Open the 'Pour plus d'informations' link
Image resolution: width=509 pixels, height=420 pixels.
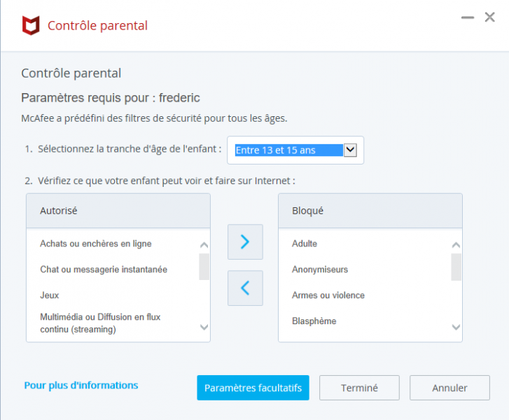pyautogui.click(x=81, y=385)
